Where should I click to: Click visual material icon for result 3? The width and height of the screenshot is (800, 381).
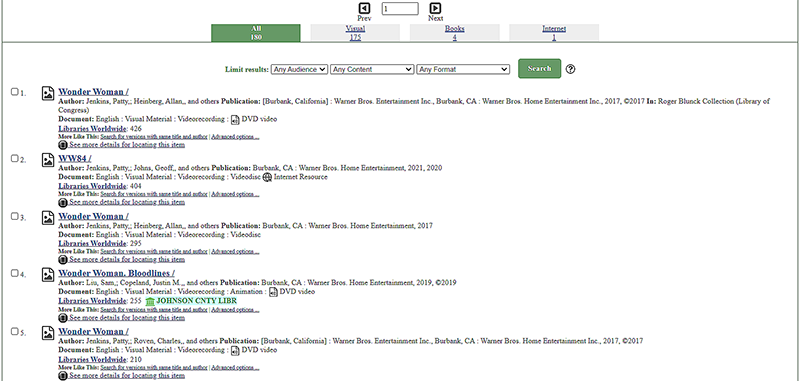point(48,217)
